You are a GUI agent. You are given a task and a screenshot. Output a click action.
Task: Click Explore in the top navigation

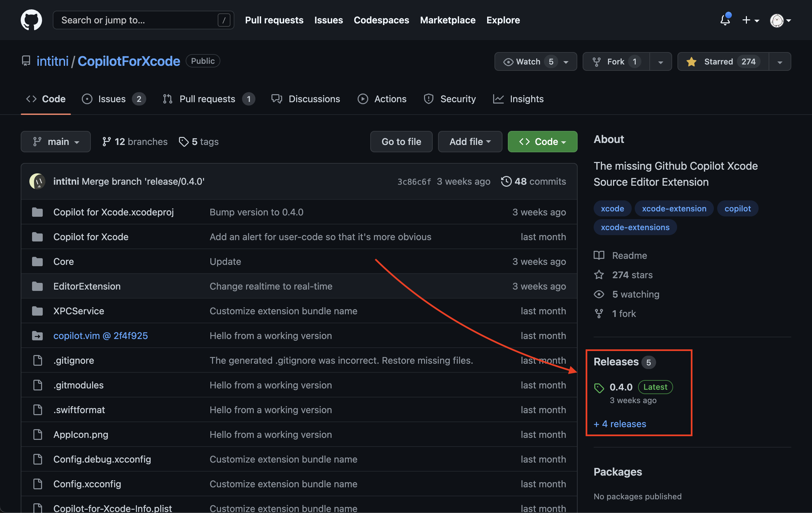[x=503, y=20]
